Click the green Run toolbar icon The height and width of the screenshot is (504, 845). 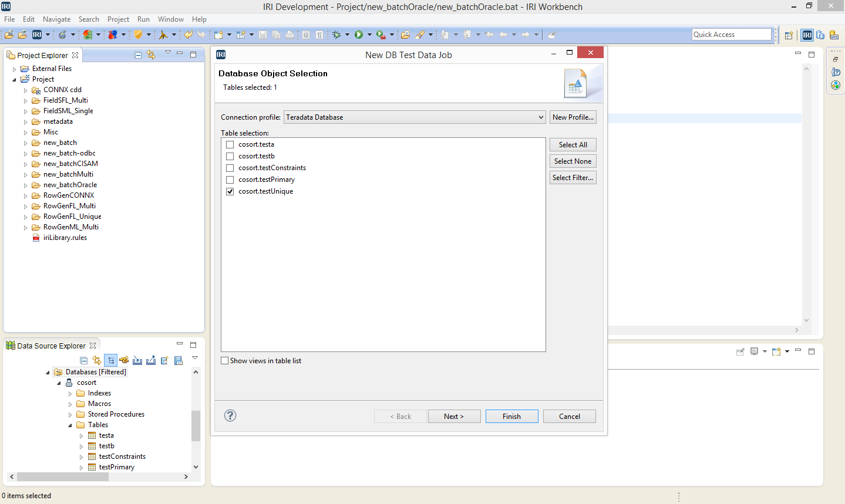[359, 35]
